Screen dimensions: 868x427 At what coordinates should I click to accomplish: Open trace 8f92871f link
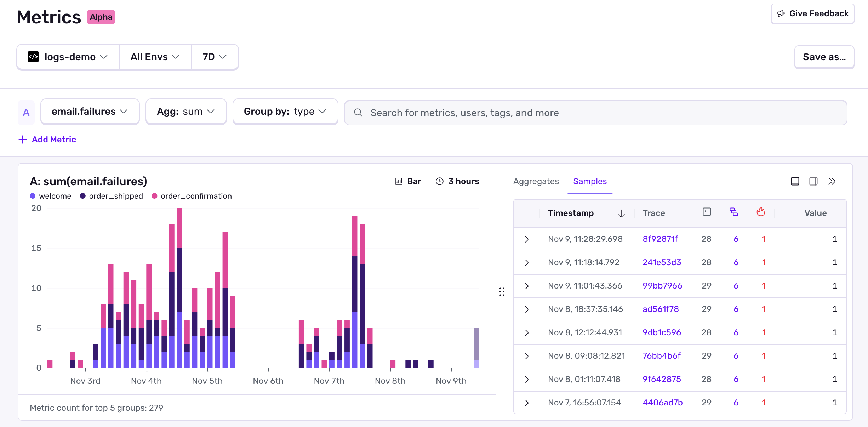(660, 239)
